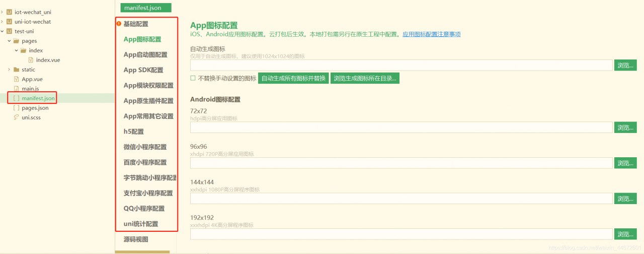The width and height of the screenshot is (644, 254).
Task: Open App模块权限配置 settings section
Action: (x=148, y=85)
